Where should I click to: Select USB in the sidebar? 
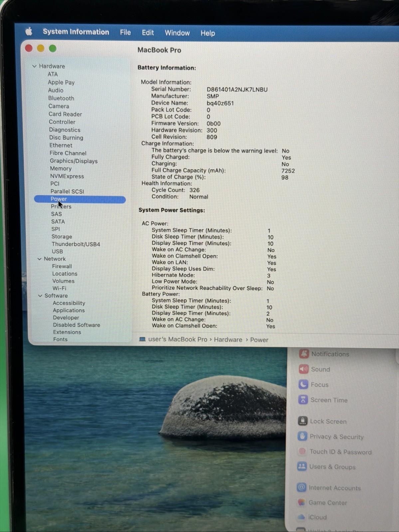[57, 251]
